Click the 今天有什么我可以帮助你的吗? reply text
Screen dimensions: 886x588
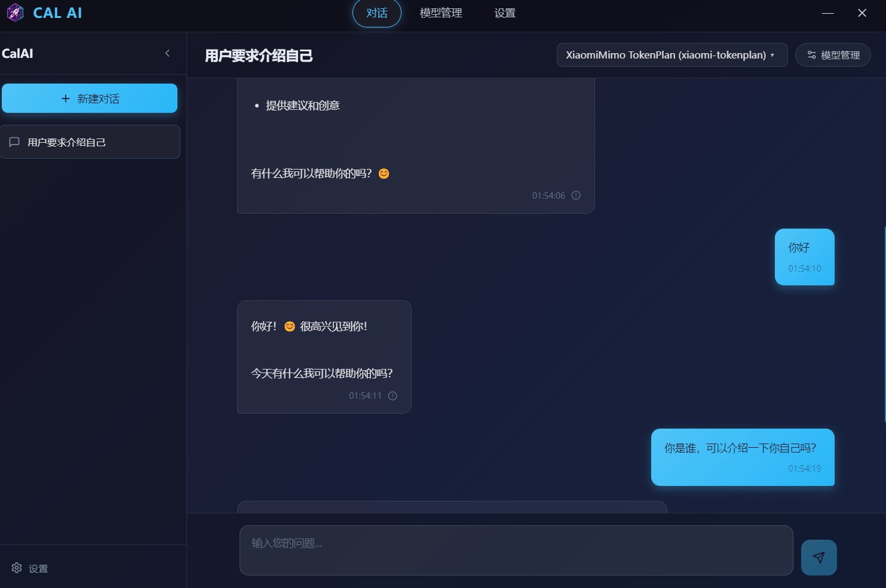point(322,374)
